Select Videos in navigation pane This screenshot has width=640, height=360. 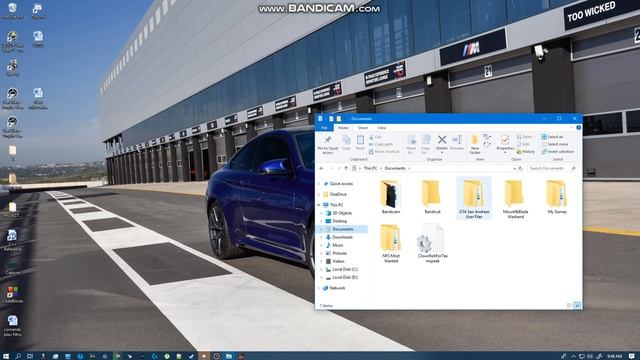tap(338, 261)
